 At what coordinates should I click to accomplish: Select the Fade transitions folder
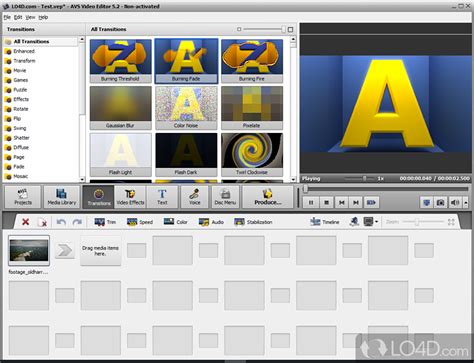point(41,167)
